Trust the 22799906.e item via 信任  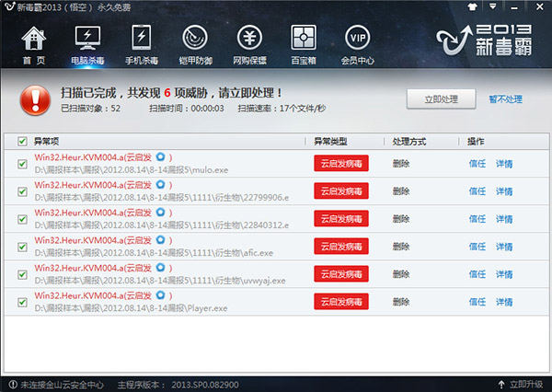[477, 191]
